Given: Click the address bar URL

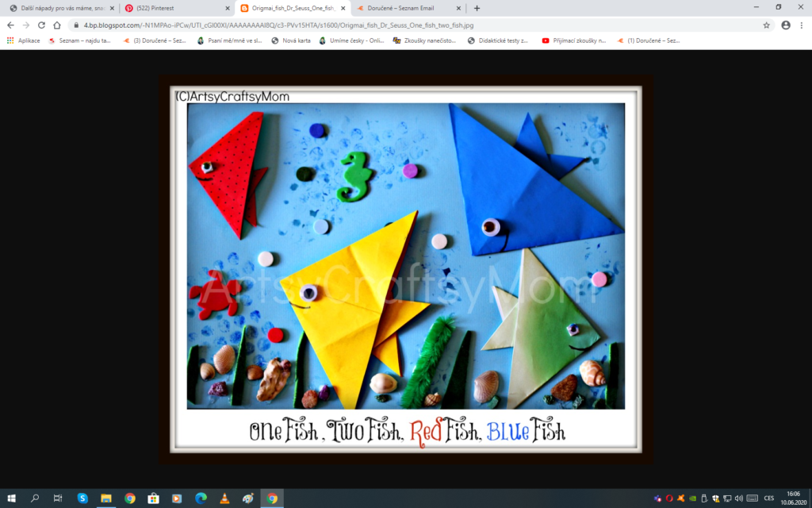Looking at the screenshot, I should [278, 25].
